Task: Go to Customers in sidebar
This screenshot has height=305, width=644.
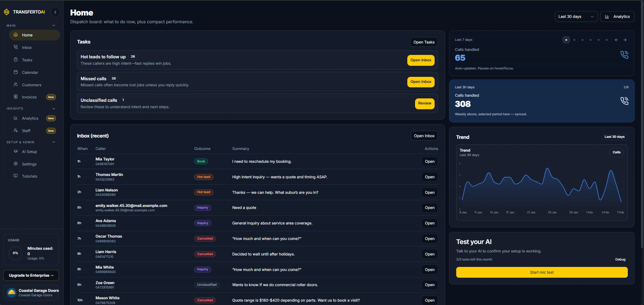Action: click(31, 85)
